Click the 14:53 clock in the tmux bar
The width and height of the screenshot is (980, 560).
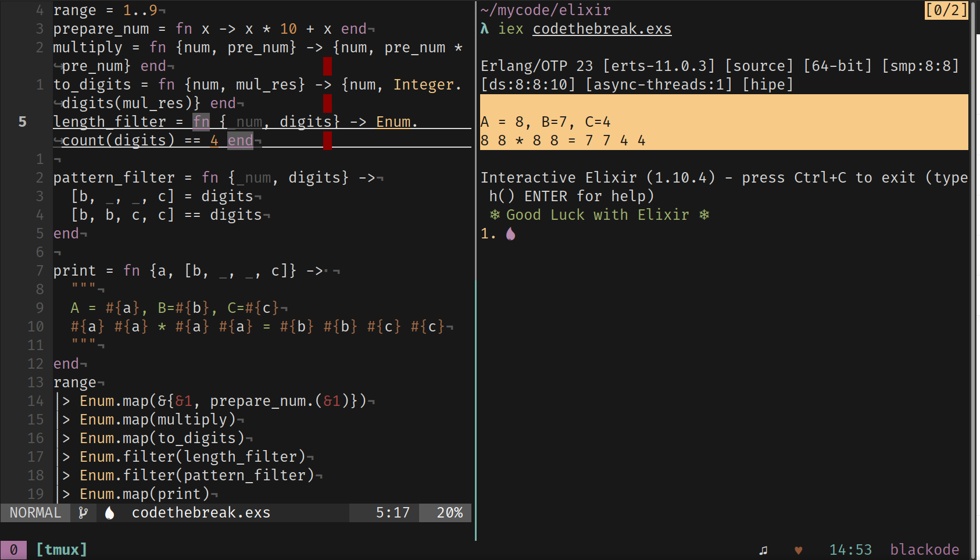point(851,549)
